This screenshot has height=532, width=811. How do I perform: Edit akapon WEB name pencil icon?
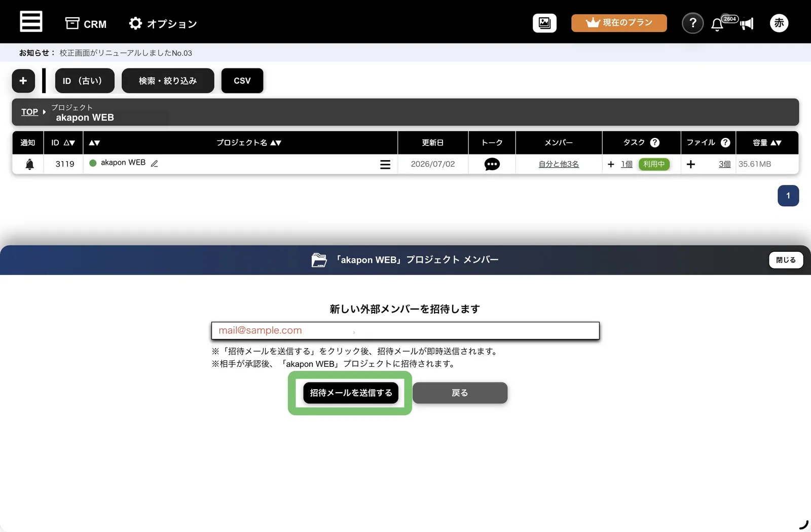tap(155, 164)
